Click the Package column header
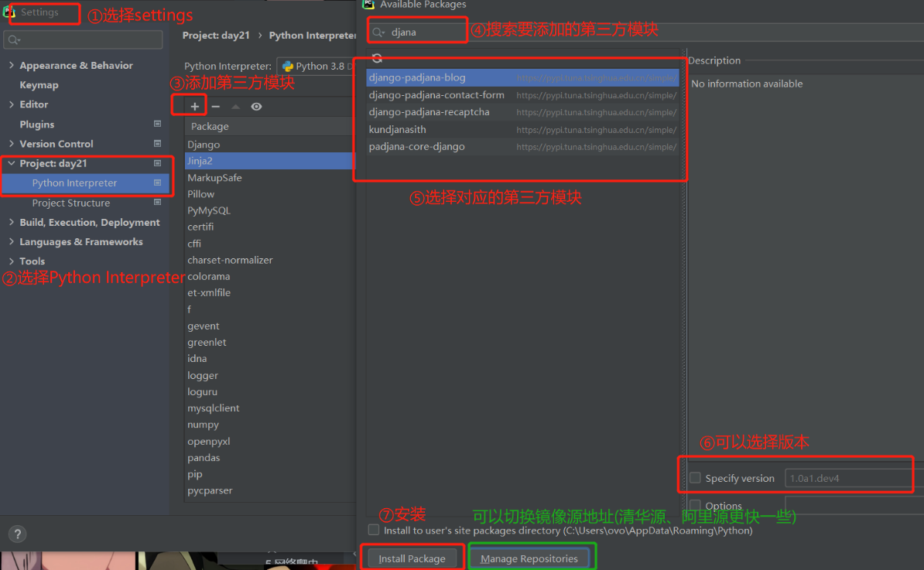Viewport: 924px width, 570px height. [271, 127]
